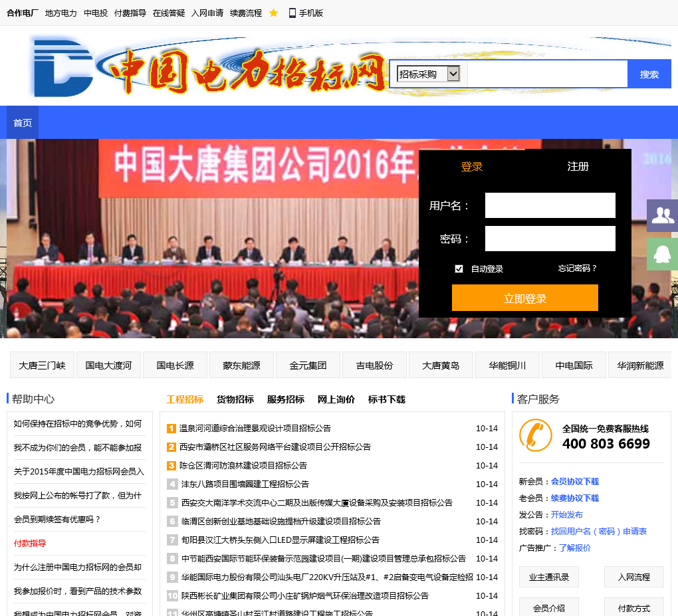The width and height of the screenshot is (678, 616).
Task: Open help item 我不成为你们的会员
Action: point(78,447)
